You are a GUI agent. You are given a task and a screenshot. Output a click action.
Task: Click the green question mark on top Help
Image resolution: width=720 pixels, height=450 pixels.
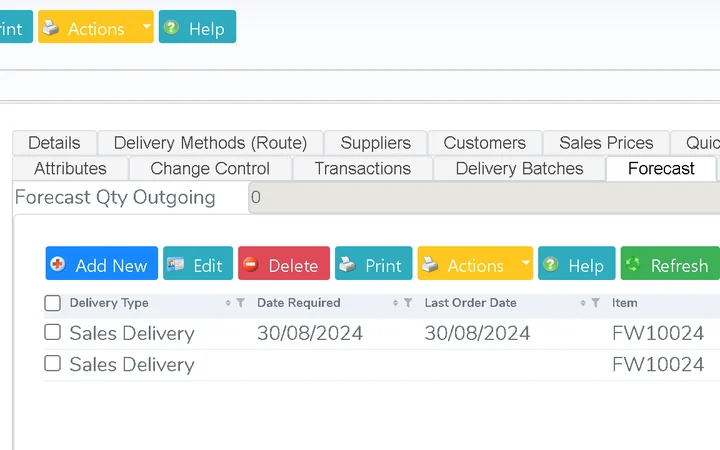tap(171, 28)
